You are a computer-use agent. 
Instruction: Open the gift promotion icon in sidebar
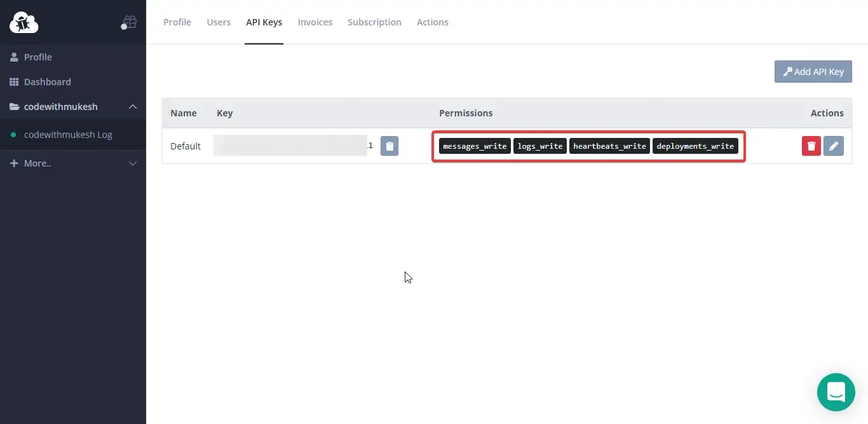coord(129,21)
